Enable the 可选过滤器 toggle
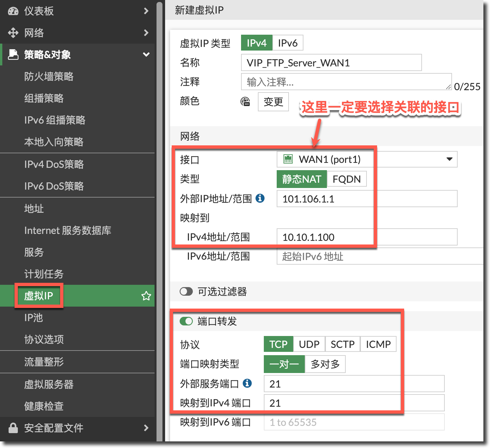 [186, 291]
